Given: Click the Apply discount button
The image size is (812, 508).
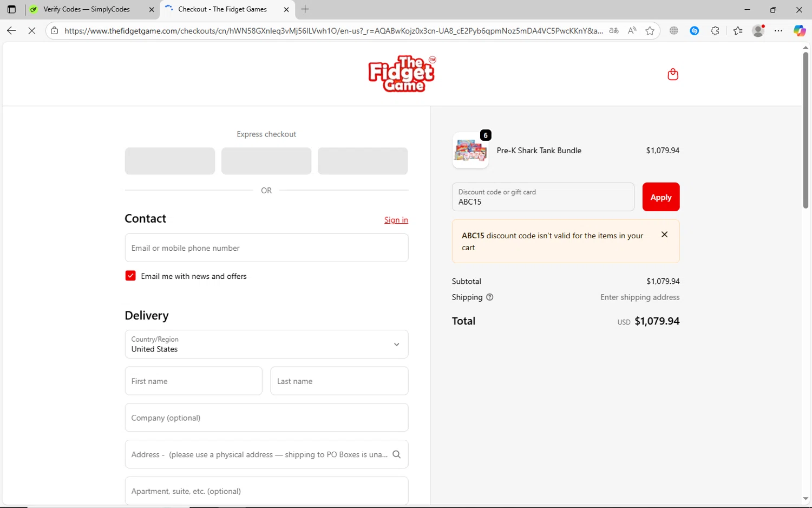Looking at the screenshot, I should pyautogui.click(x=660, y=197).
